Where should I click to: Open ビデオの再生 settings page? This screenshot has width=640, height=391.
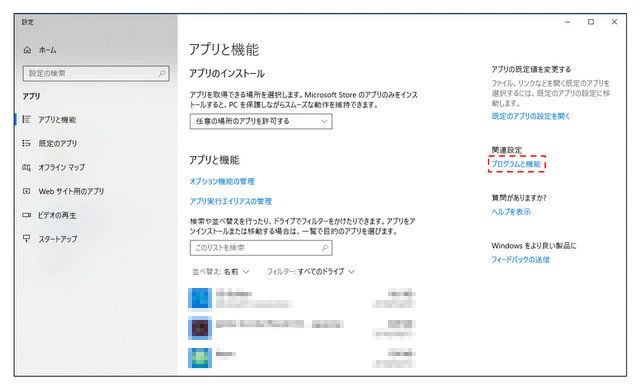[57, 215]
